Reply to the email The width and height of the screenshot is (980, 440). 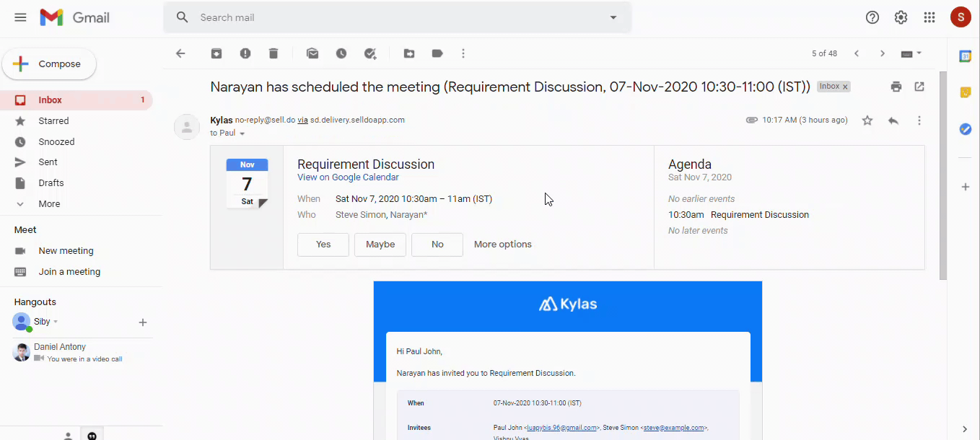click(x=893, y=120)
